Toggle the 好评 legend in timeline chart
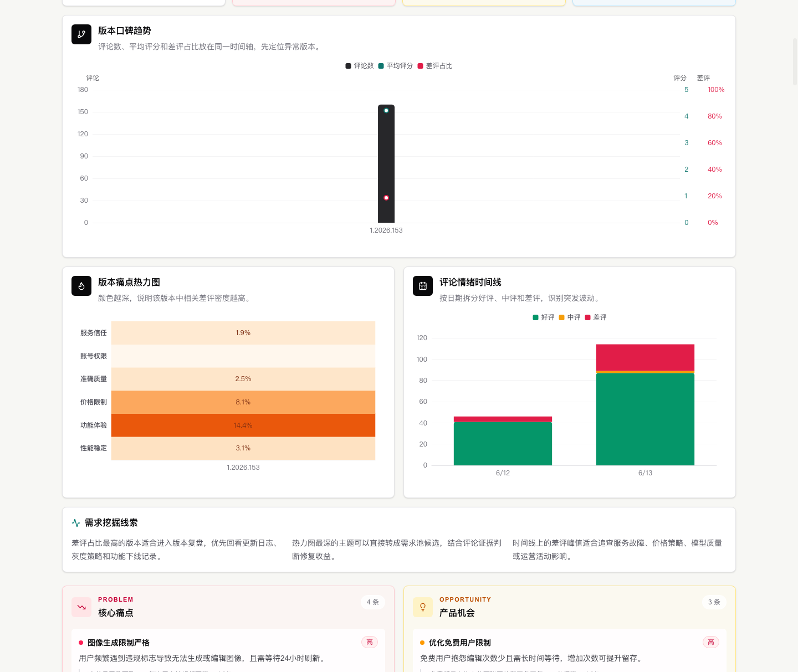798x672 pixels. pos(544,317)
